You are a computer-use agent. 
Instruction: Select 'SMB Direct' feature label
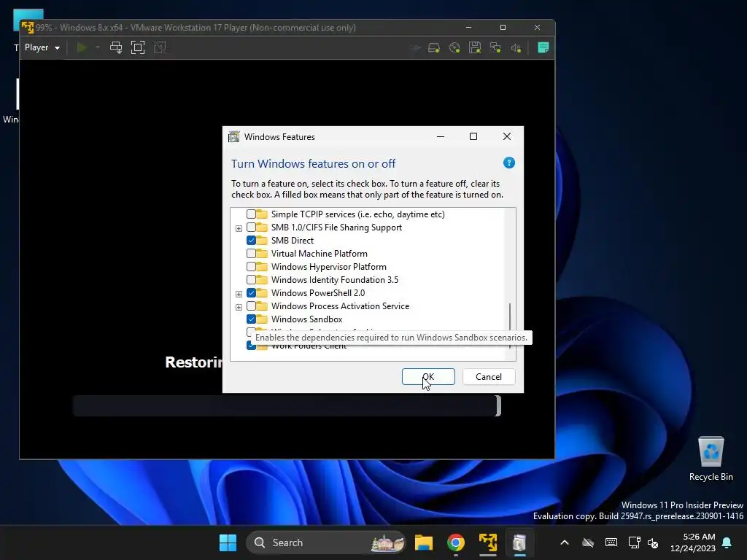[293, 241]
